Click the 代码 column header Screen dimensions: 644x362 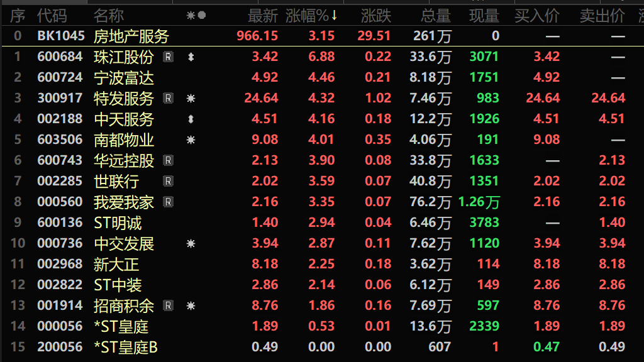coord(52,16)
